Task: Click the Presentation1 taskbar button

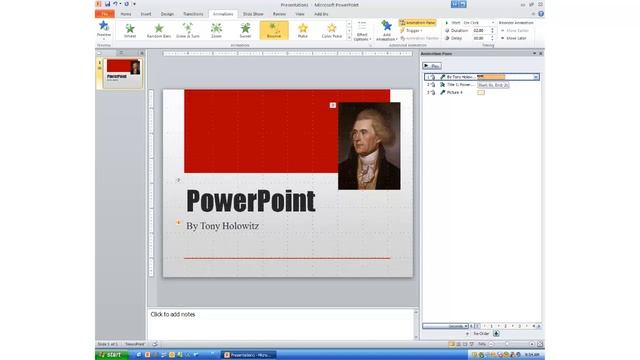Action: pyautogui.click(x=248, y=355)
